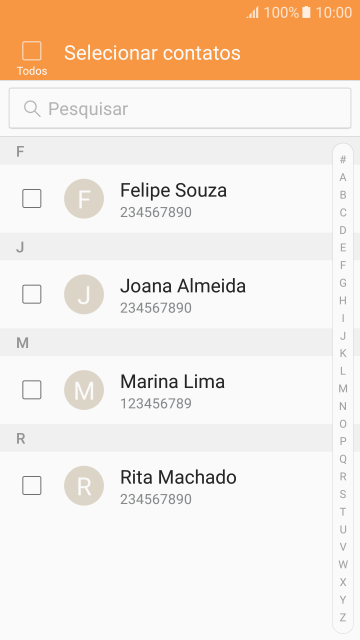The width and height of the screenshot is (360, 640).
Task: Tick the checkbox beside Felipe Souza
Action: (32, 199)
